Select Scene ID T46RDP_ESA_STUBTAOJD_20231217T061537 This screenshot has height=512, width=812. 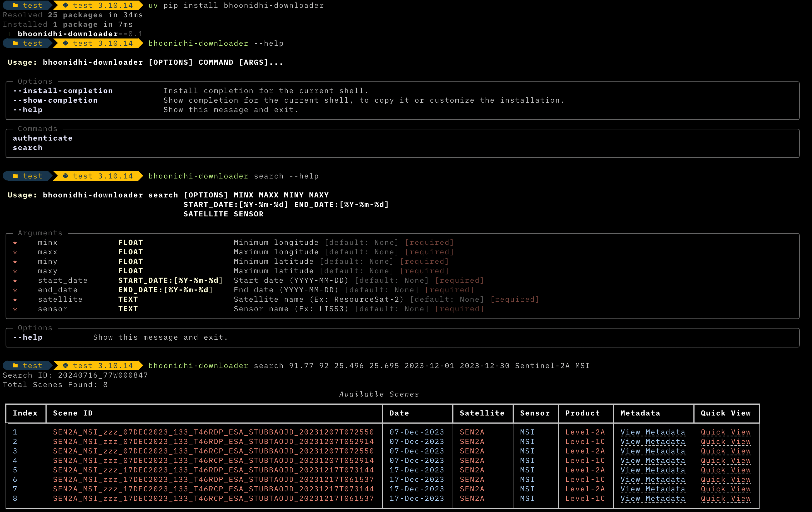213,479
